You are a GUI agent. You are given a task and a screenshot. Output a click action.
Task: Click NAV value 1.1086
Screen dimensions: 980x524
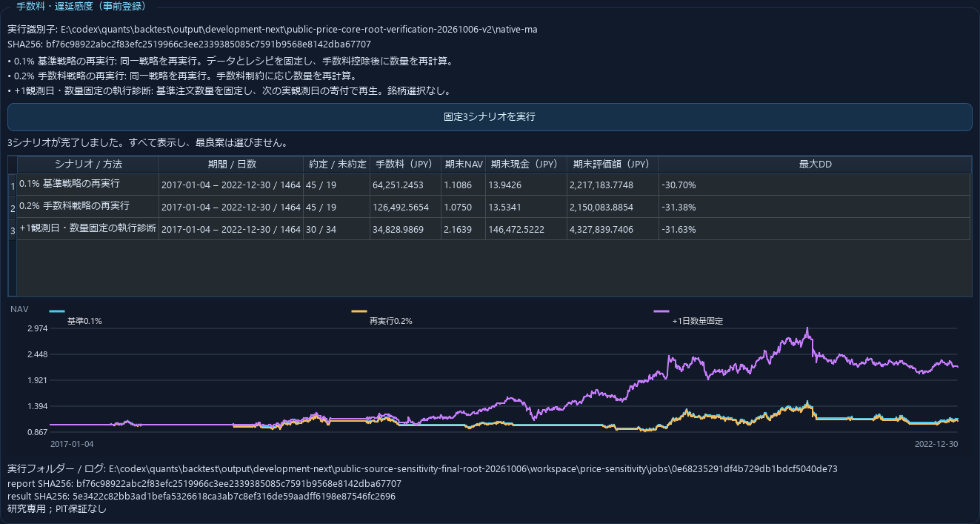pyautogui.click(x=463, y=185)
